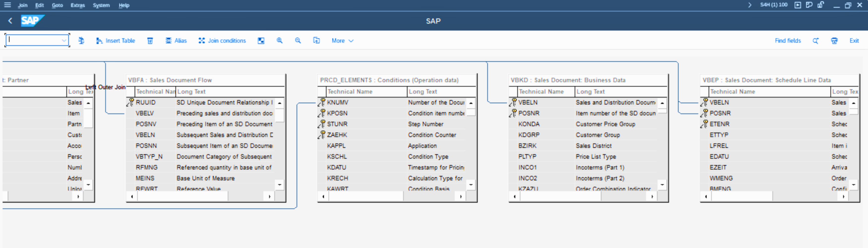Image resolution: width=868 pixels, height=248 pixels.
Task: Click the check scales icon in toolbar
Action: click(81, 40)
